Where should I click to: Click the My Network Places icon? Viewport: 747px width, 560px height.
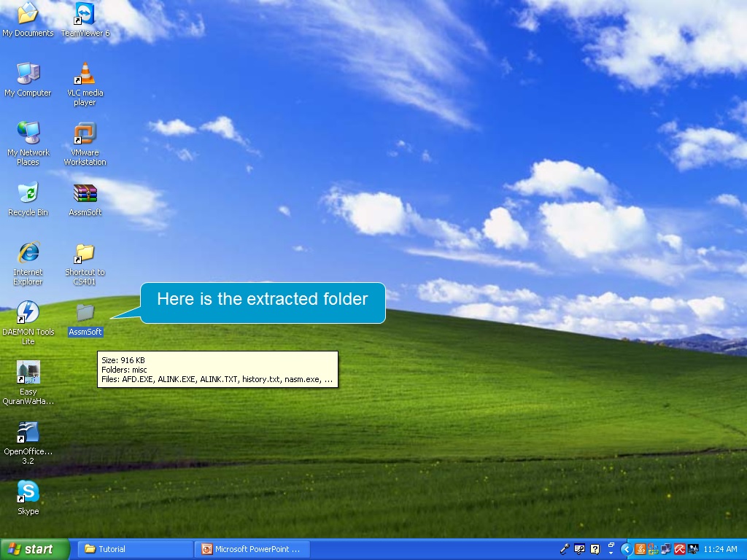click(x=28, y=144)
